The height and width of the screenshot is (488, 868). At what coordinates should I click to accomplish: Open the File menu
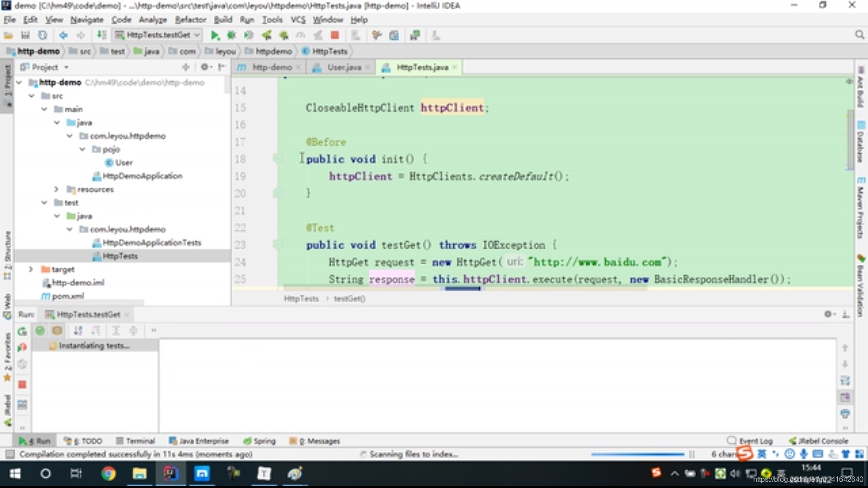point(9,19)
